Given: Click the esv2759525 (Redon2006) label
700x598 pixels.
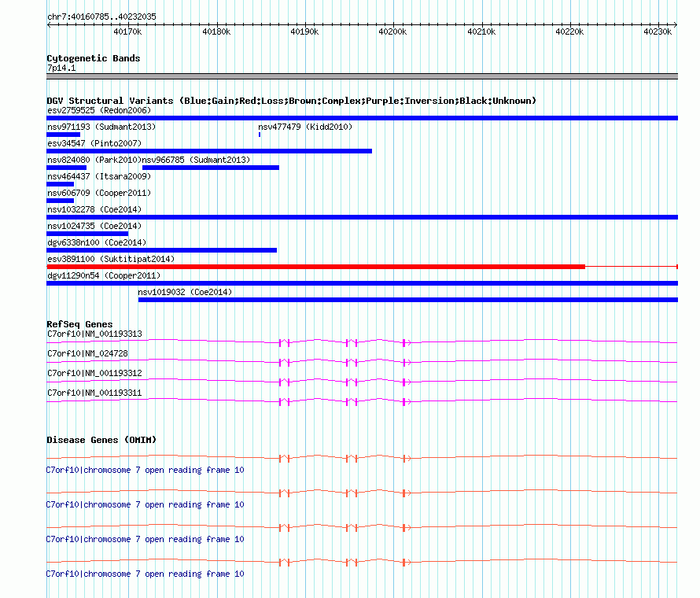Looking at the screenshot, I should click(x=99, y=110).
